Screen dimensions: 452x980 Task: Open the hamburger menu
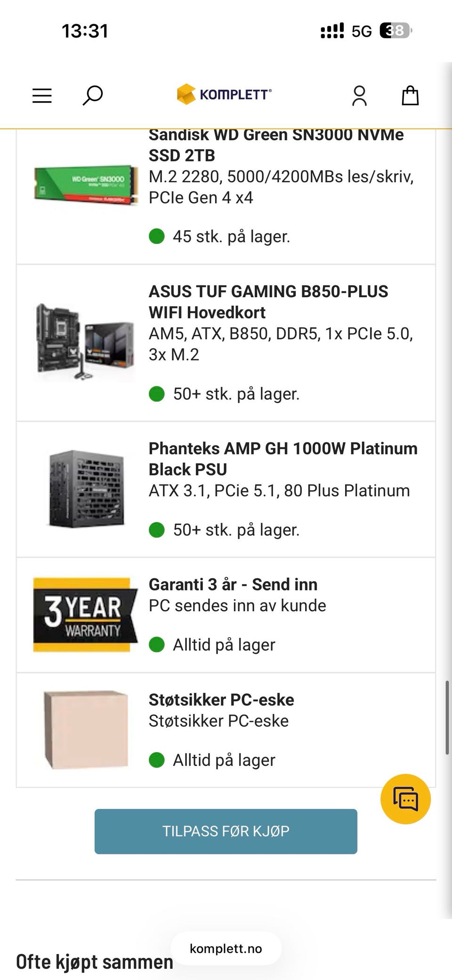[x=42, y=96]
